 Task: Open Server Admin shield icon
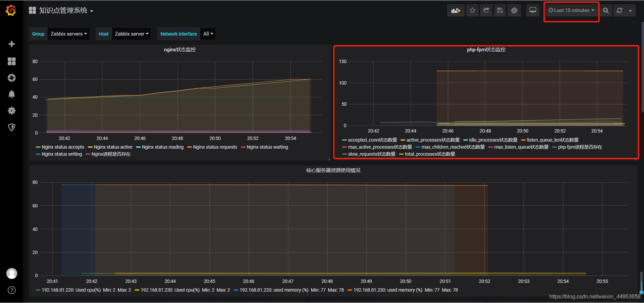tap(12, 128)
